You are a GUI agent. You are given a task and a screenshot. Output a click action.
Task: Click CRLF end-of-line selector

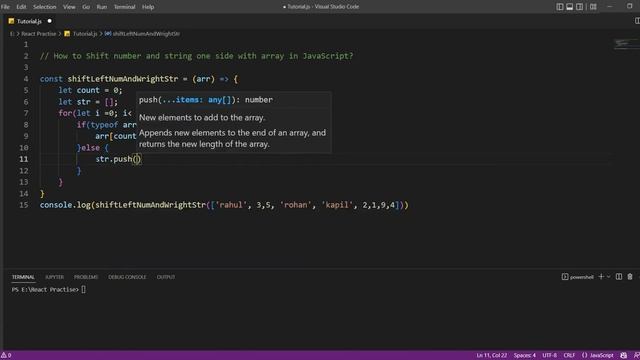[x=569, y=355]
